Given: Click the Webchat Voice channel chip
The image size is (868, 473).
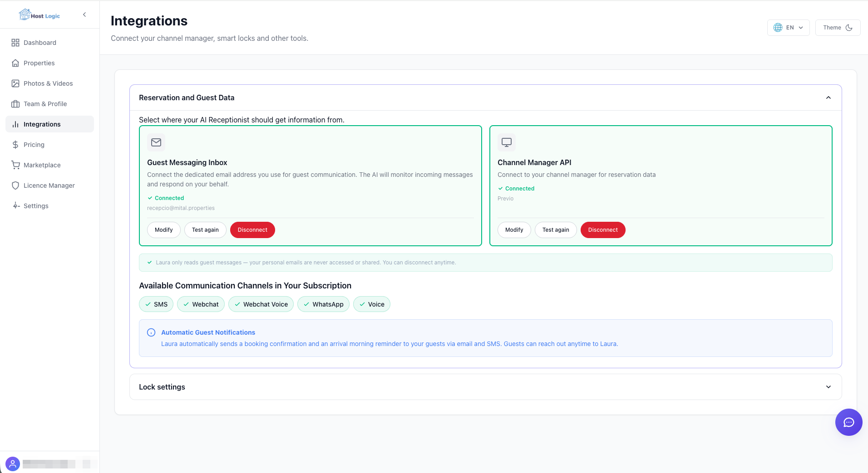Looking at the screenshot, I should pos(261,304).
